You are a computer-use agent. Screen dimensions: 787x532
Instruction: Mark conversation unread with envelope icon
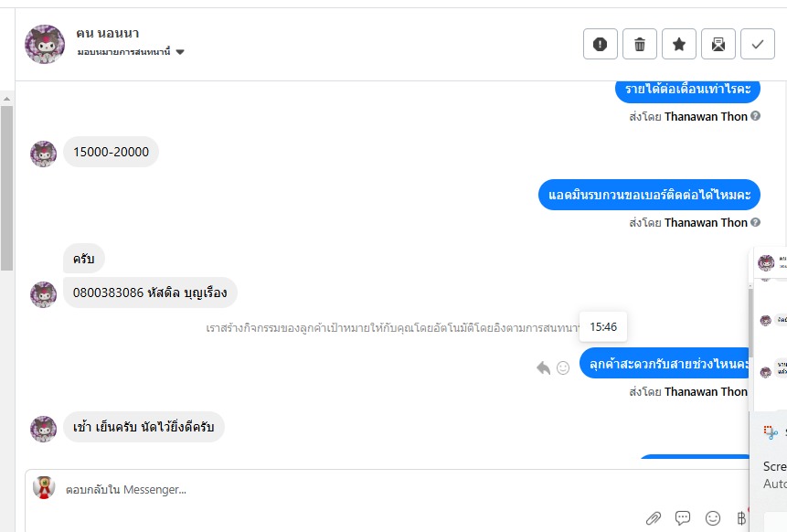pyautogui.click(x=718, y=44)
